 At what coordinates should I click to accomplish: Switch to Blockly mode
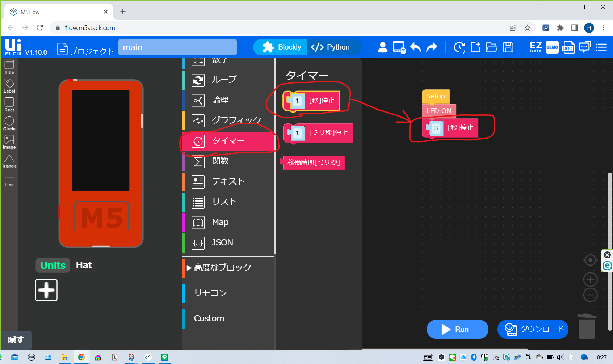281,47
